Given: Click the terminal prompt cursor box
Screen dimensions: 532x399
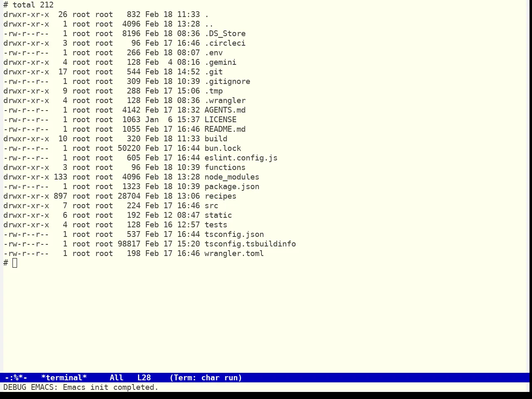Looking at the screenshot, I should coord(15,263).
